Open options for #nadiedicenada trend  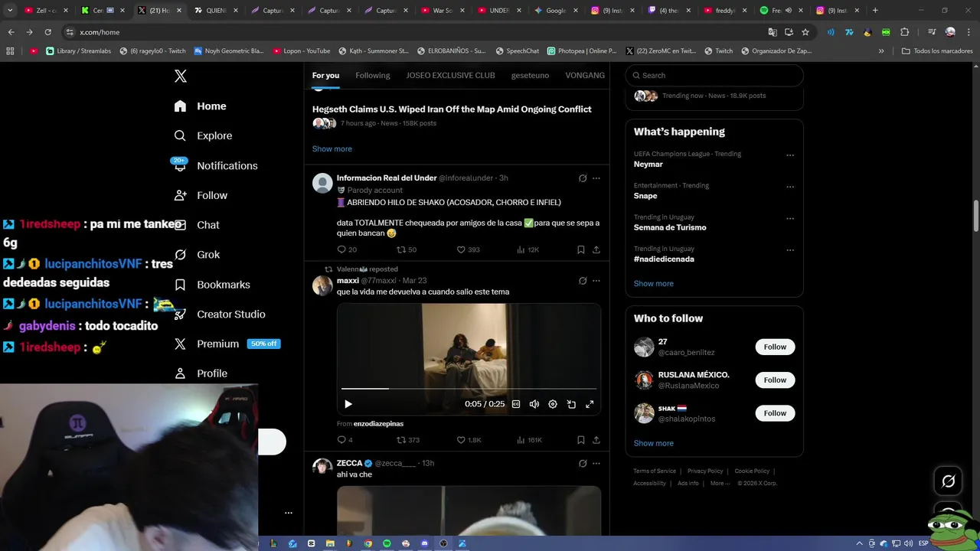click(x=790, y=250)
